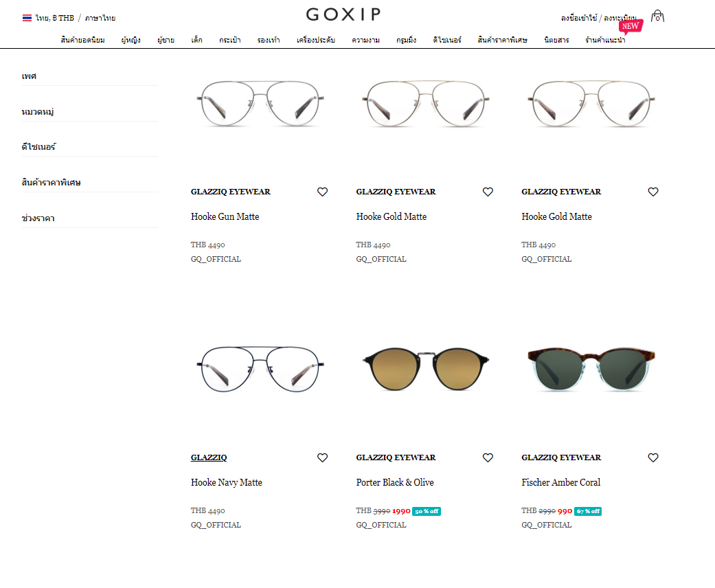Select กระเป๋า in the navigation bar
The width and height of the screenshot is (715, 588).
point(230,40)
